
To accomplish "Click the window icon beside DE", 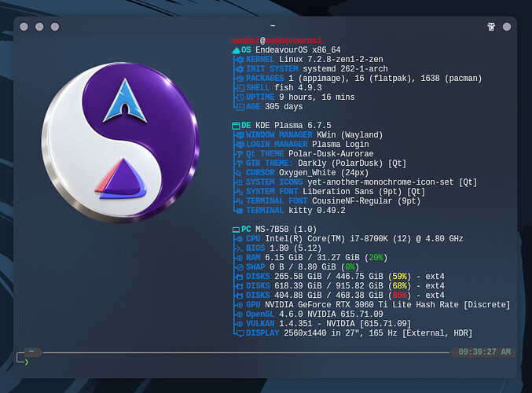I will [236, 126].
